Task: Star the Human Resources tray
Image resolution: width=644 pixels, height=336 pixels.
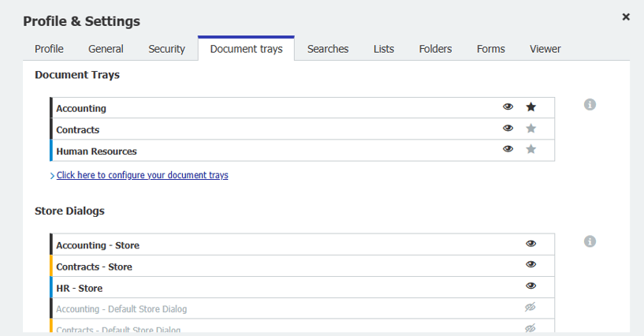Action: [x=530, y=150]
